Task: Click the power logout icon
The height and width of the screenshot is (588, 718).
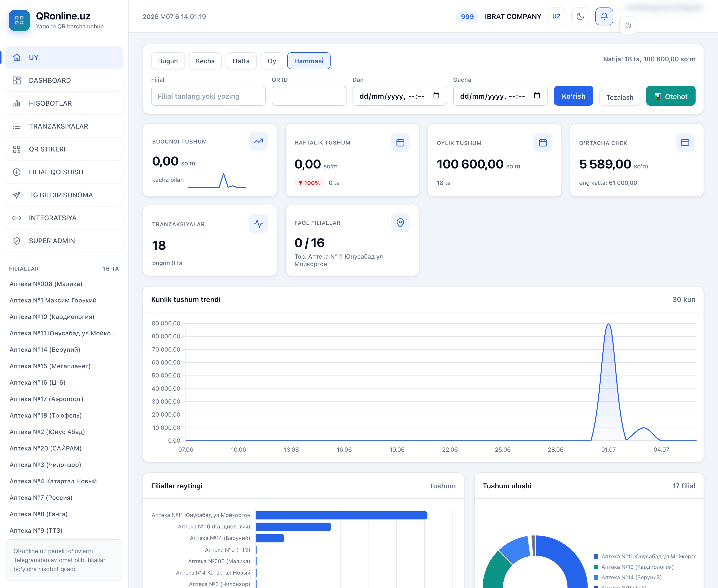Action: (x=628, y=25)
